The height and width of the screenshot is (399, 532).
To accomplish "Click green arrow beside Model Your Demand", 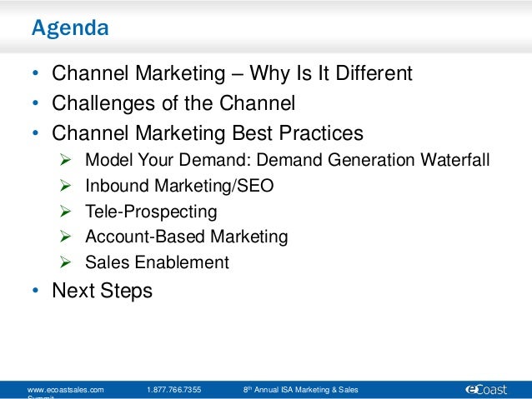I will (x=65, y=159).
